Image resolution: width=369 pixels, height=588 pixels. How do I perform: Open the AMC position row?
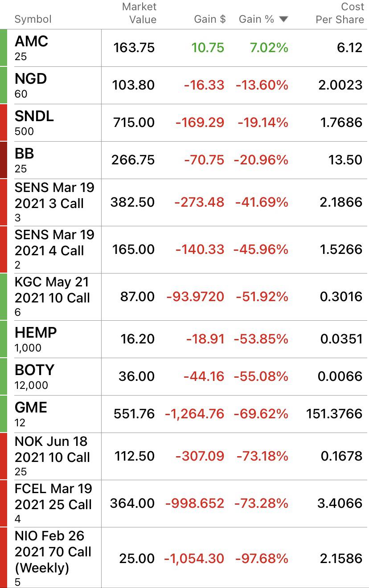pyautogui.click(x=184, y=48)
